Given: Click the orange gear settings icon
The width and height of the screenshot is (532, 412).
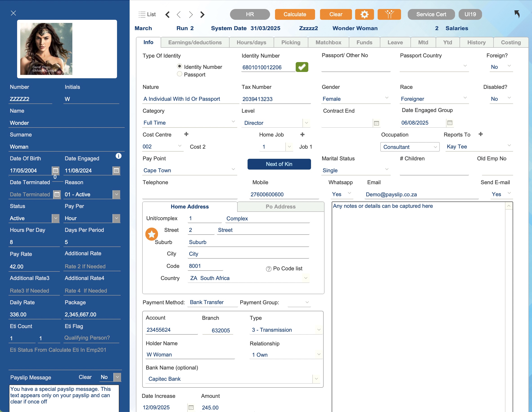Looking at the screenshot, I should coord(364,14).
